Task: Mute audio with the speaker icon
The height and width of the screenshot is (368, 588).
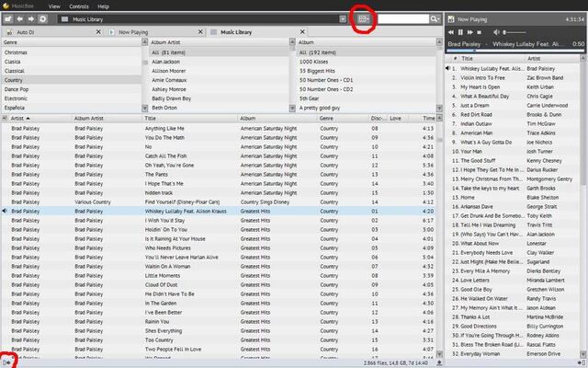Action: [496, 32]
